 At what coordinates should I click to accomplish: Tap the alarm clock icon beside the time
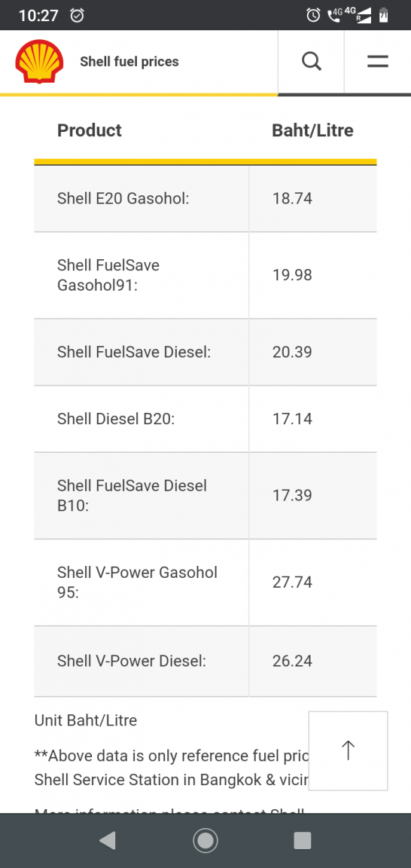pyautogui.click(x=78, y=16)
